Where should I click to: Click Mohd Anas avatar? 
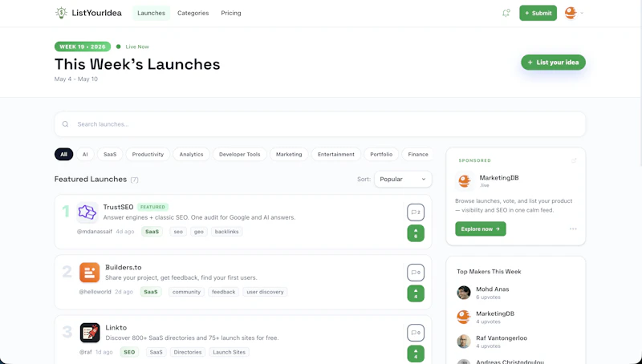coord(464,293)
